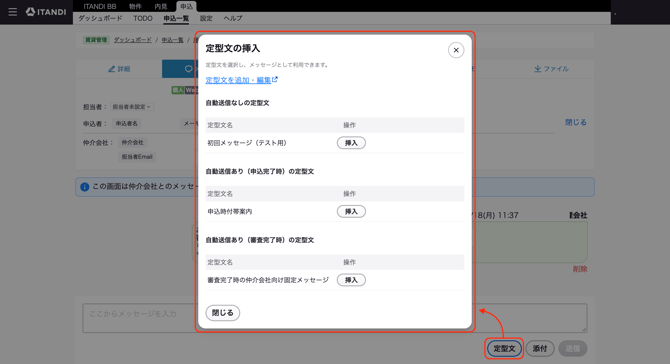The height and width of the screenshot is (364, 670).
Task: Switch to the ITANDI BB tab
Action: tap(100, 6)
